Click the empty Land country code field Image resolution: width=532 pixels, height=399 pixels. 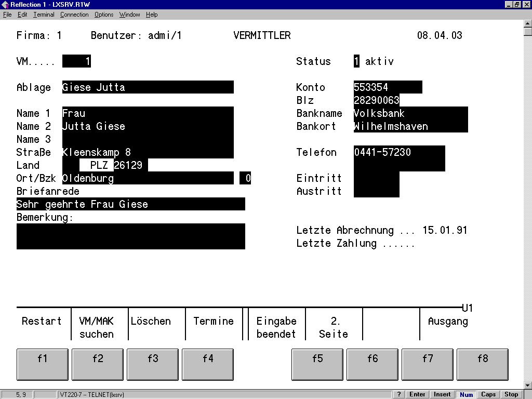pyautogui.click(x=71, y=165)
